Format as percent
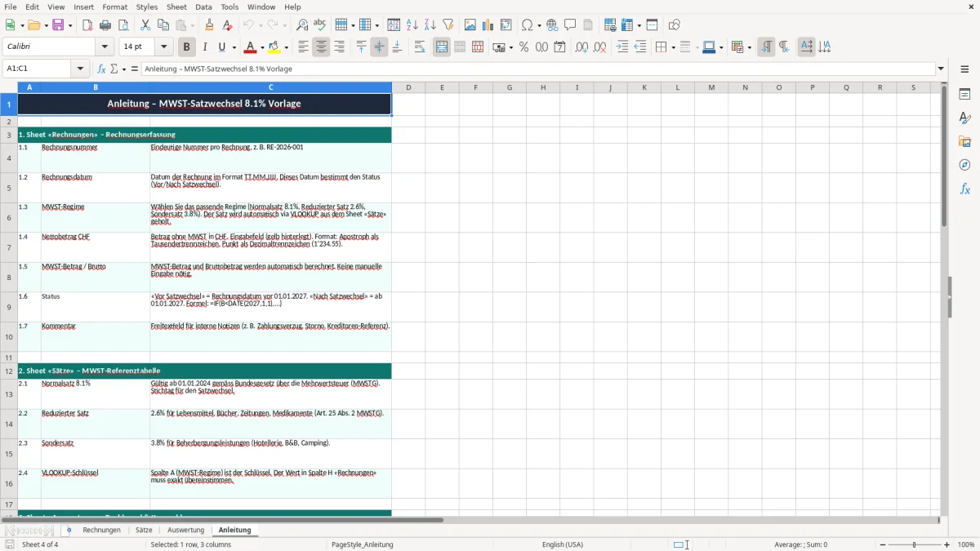Screen dimensions: 980x551 coord(523,47)
